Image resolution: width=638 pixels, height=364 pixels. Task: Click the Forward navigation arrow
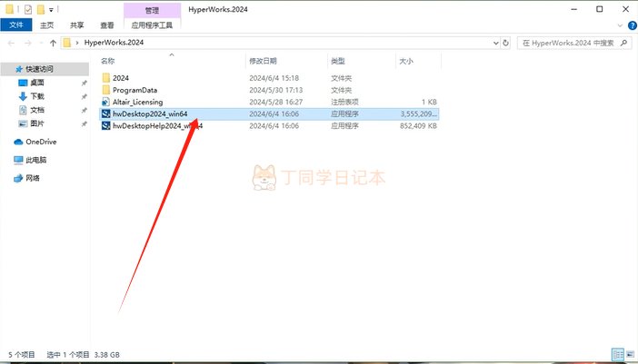point(27,43)
